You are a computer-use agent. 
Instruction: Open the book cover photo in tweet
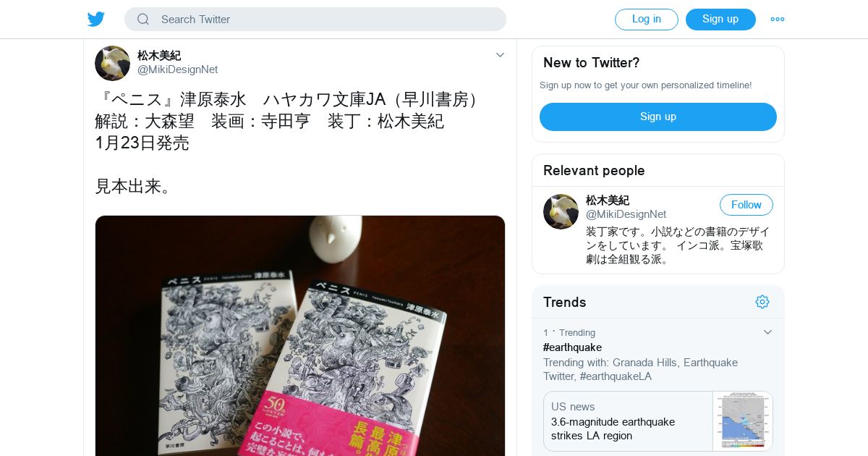pos(300,336)
